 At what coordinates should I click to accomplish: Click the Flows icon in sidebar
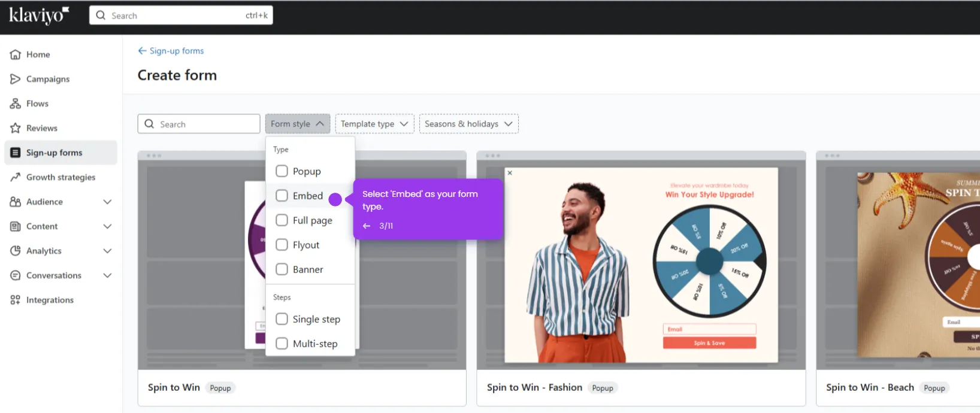point(16,104)
